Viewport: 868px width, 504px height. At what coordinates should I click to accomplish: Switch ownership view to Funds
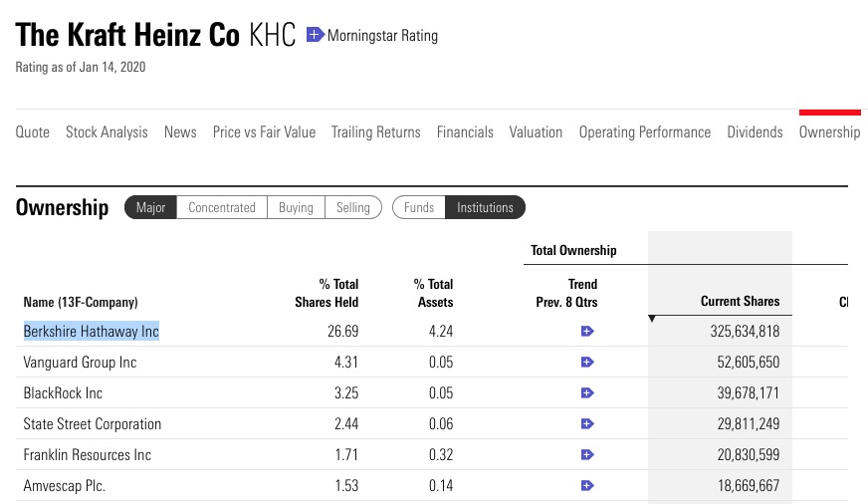(419, 207)
